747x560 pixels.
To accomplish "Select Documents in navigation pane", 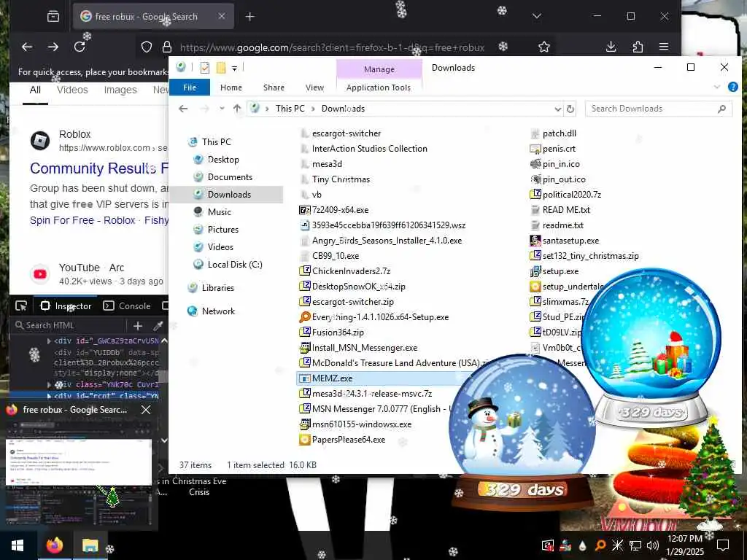I will pos(230,177).
